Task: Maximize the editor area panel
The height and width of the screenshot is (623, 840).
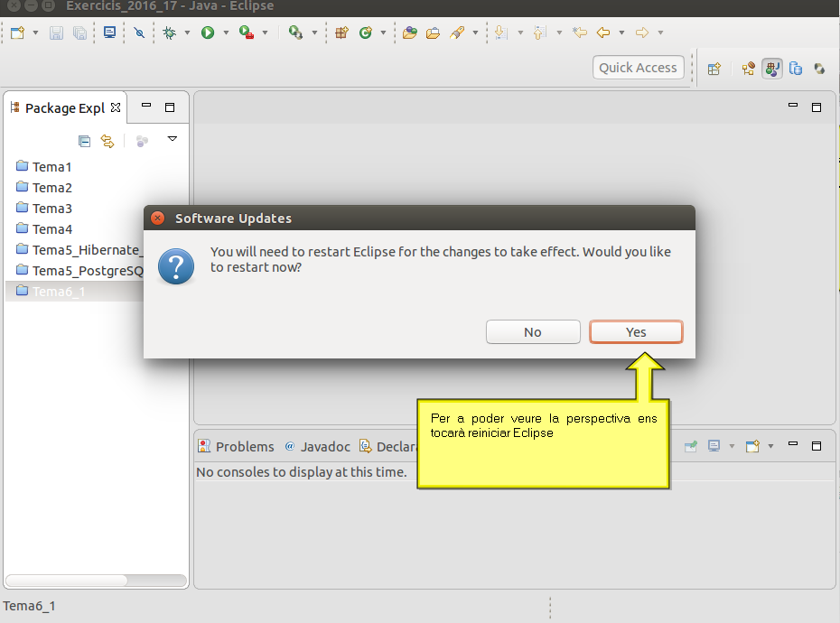Action: (x=817, y=107)
